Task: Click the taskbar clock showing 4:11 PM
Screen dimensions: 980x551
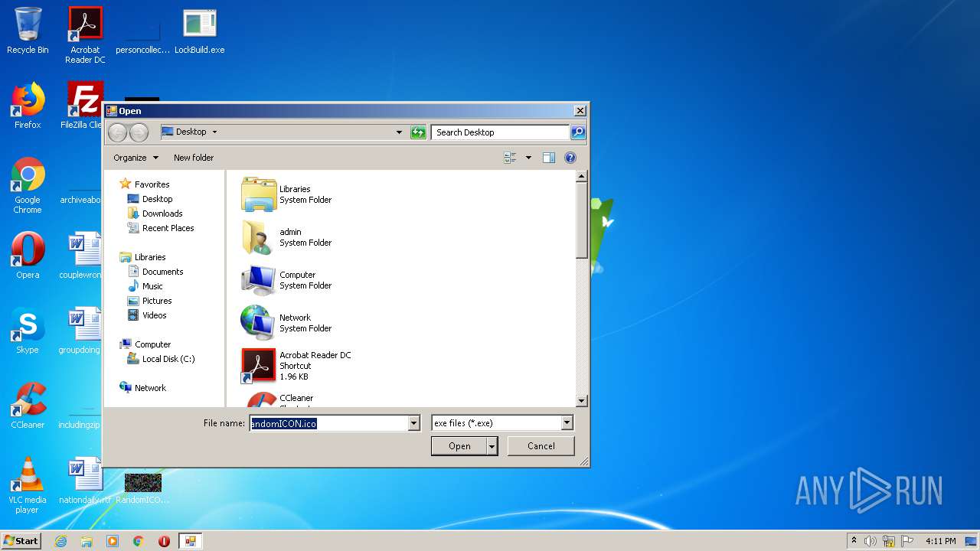Action: pos(940,541)
